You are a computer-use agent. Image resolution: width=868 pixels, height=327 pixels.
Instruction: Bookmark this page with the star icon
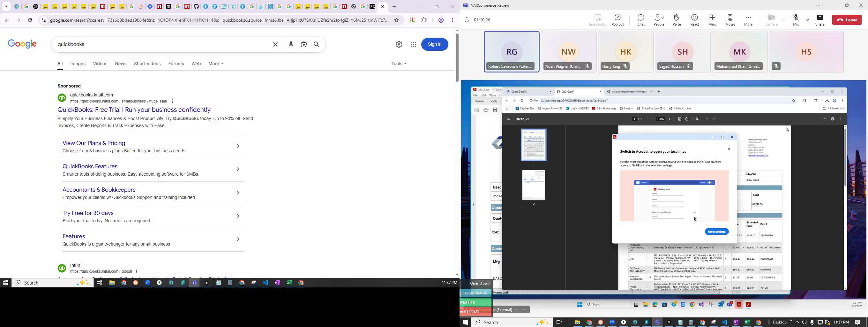397,20
